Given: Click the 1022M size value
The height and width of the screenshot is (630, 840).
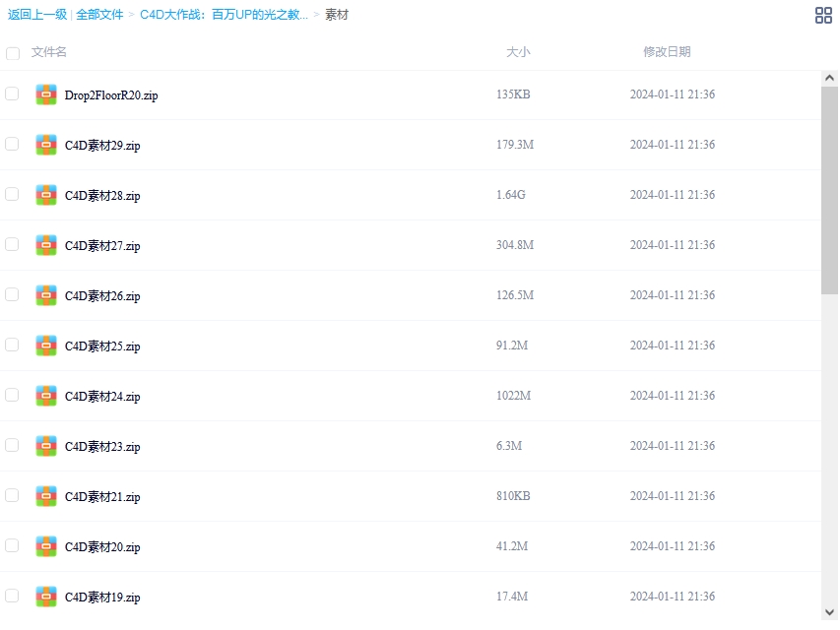Looking at the screenshot, I should [513, 396].
